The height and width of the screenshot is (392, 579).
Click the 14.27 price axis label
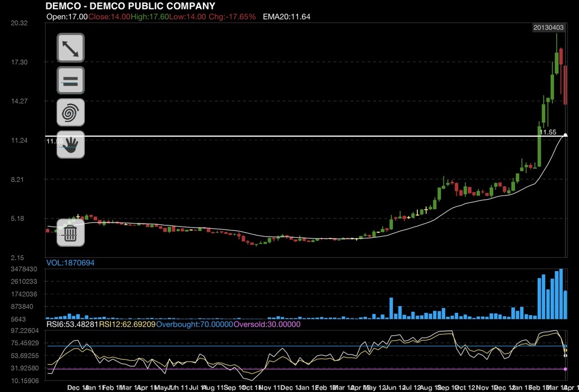coord(19,101)
